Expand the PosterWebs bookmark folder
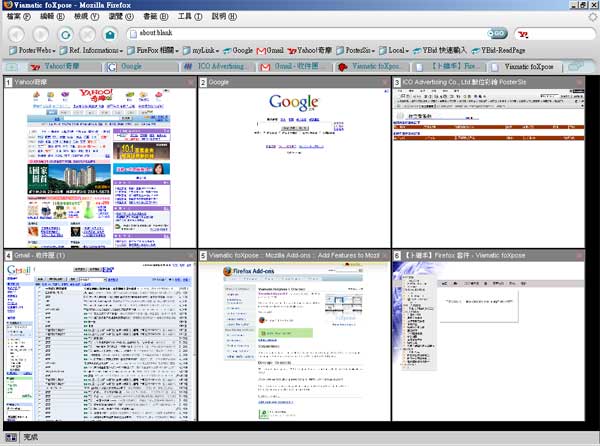This screenshot has height=446, width=600. coord(32,50)
